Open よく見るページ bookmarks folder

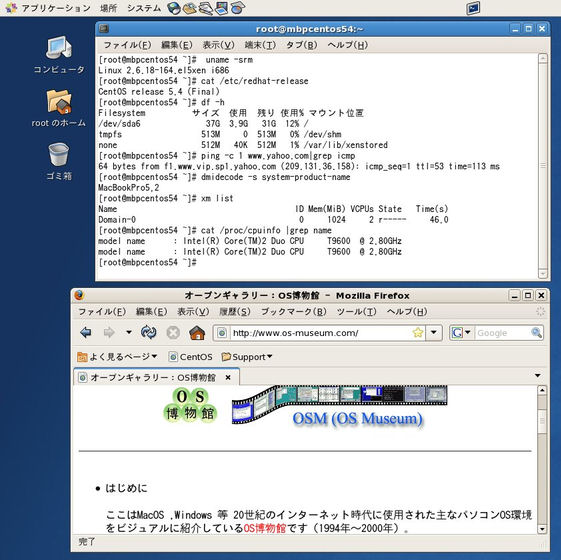click(117, 357)
